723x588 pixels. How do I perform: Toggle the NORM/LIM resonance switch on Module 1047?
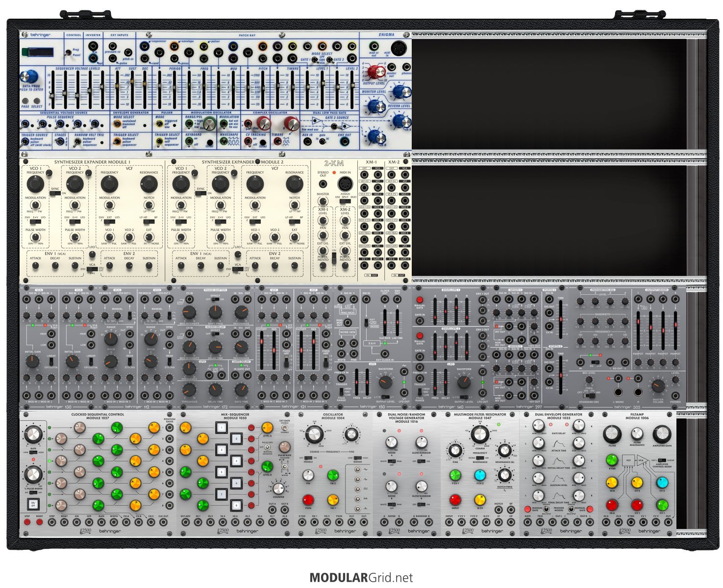(x=480, y=458)
